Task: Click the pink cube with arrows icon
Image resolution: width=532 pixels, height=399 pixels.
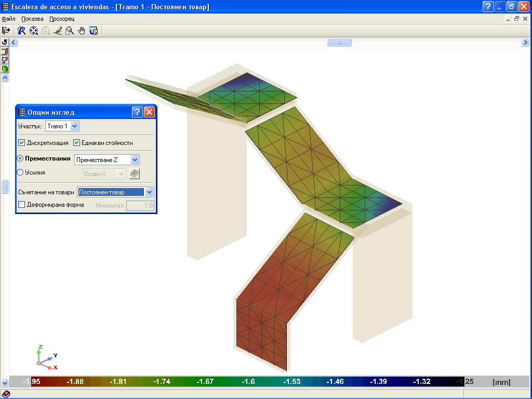Action: [4, 60]
